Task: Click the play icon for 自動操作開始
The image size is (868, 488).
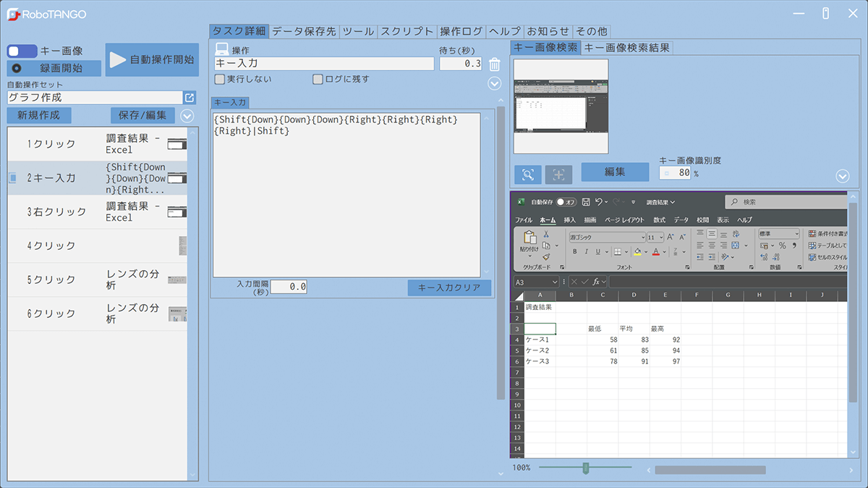Action: coord(118,60)
